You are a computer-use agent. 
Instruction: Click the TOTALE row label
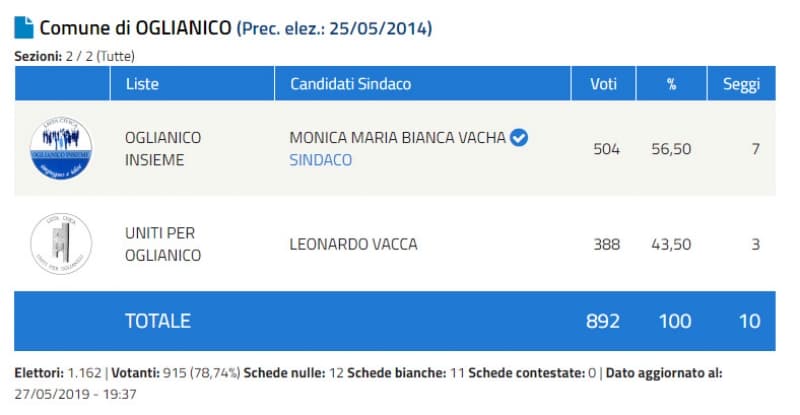pyautogui.click(x=158, y=321)
